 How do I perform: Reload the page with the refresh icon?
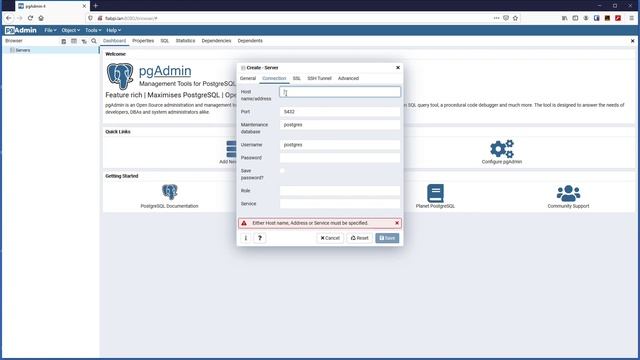pyautogui.click(x=30, y=18)
